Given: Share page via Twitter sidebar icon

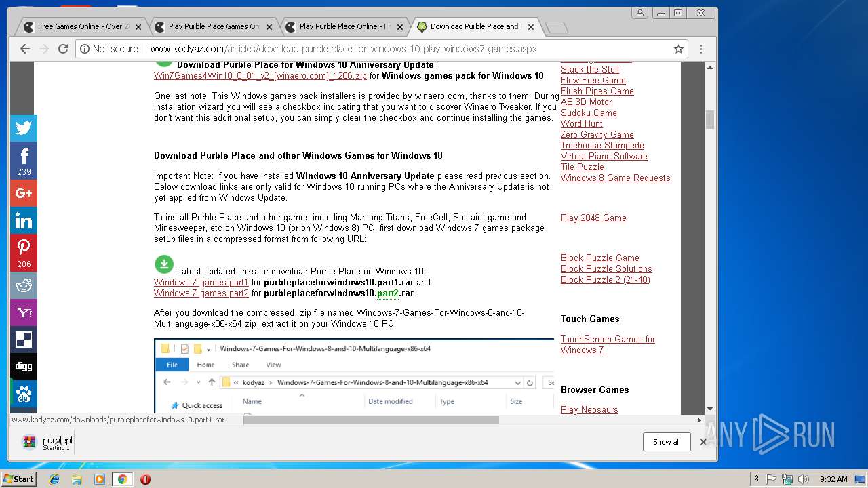Looking at the screenshot, I should click(x=24, y=128).
